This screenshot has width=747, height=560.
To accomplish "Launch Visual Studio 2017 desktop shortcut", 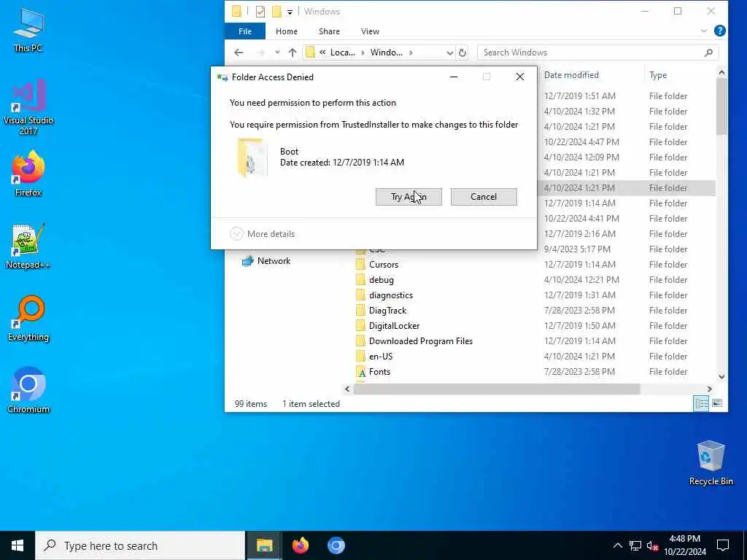I will pos(28,108).
